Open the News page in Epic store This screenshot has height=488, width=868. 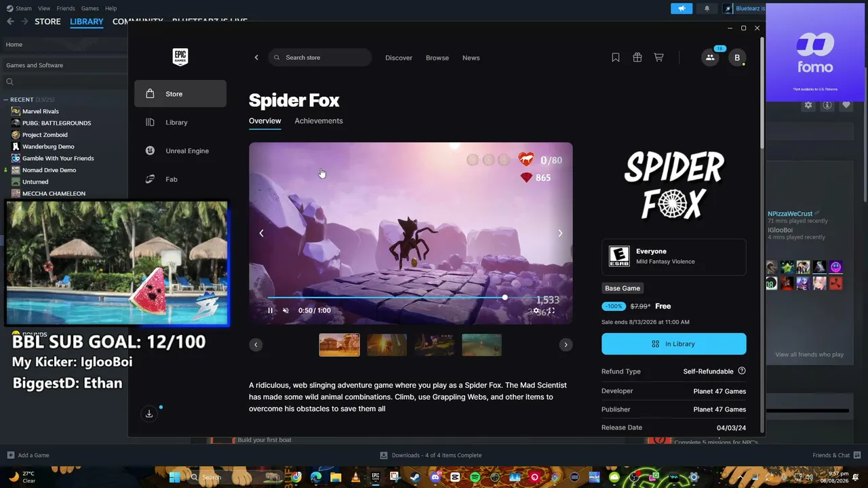point(471,58)
